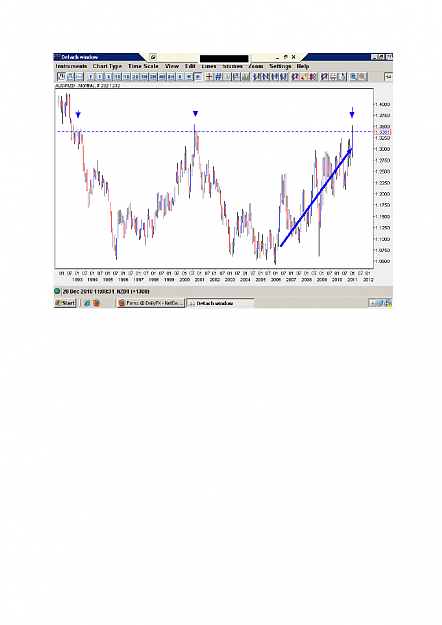Open the Instruments menu
The height and width of the screenshot is (625, 442).
tap(71, 66)
